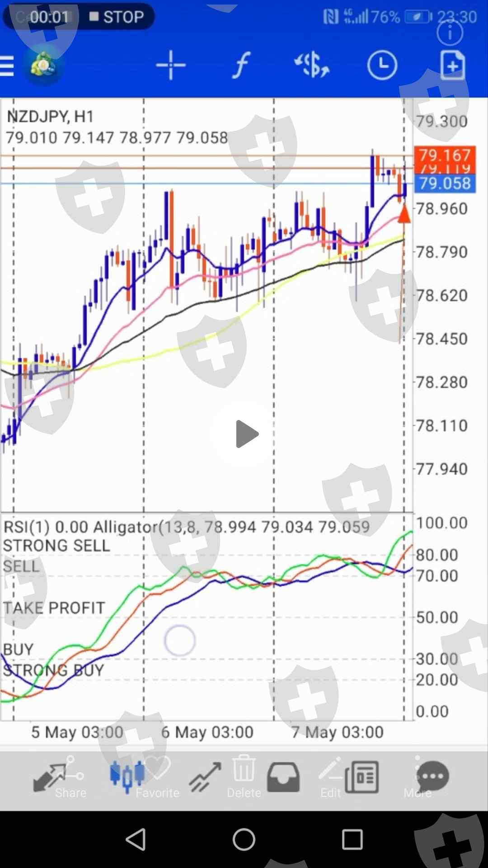Viewport: 488px width, 868px height.
Task: Tap the Android home button
Action: pos(244,840)
